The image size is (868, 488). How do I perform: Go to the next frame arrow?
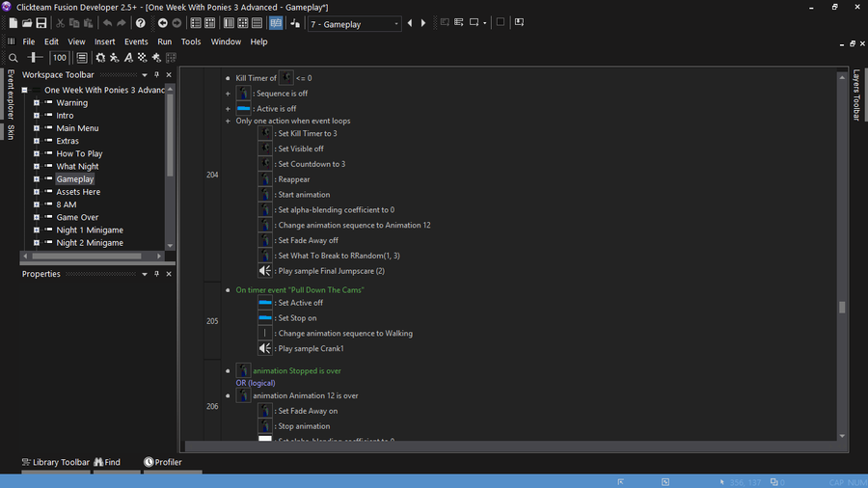coord(423,23)
